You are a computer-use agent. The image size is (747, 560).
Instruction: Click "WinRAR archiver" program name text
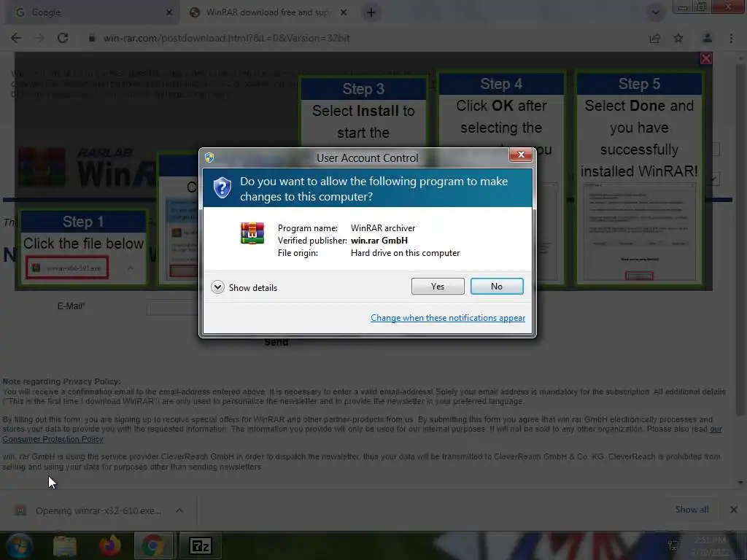[383, 228]
